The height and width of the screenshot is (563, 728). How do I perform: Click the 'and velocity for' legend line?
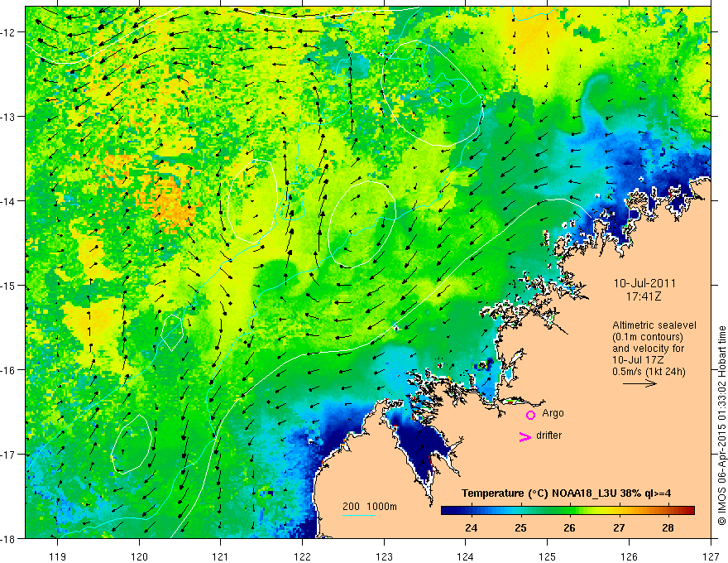point(648,349)
